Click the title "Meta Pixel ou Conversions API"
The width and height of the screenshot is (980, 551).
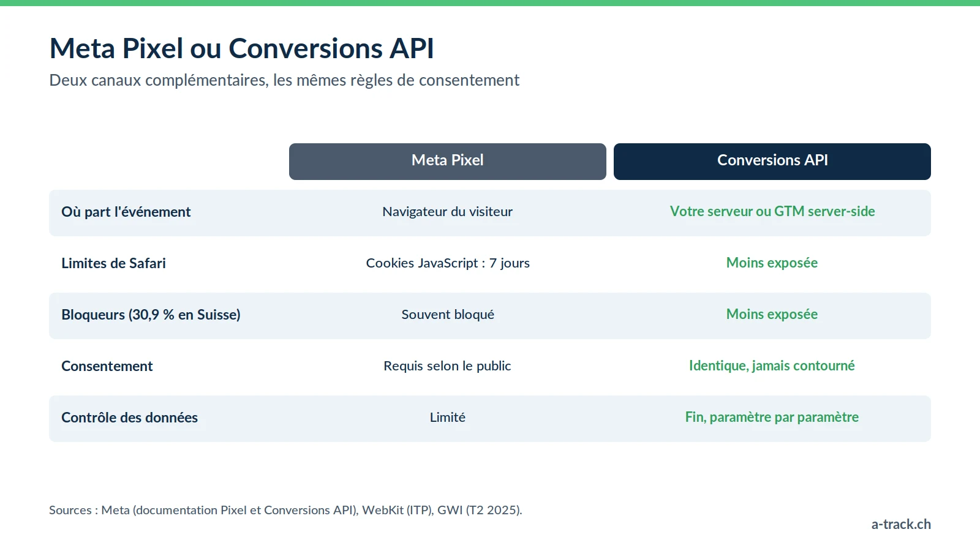pyautogui.click(x=242, y=48)
